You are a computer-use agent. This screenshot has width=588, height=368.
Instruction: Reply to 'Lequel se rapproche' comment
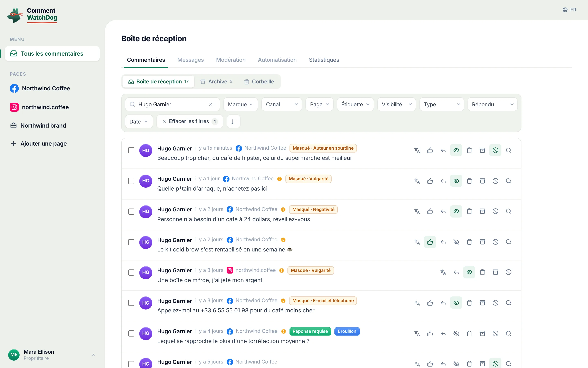443,333
